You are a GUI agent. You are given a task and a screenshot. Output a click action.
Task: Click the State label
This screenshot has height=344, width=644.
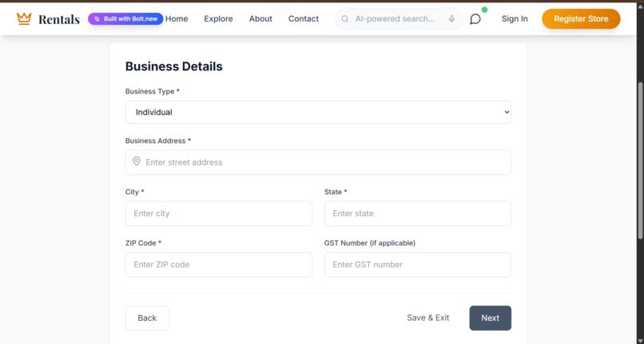click(x=336, y=192)
